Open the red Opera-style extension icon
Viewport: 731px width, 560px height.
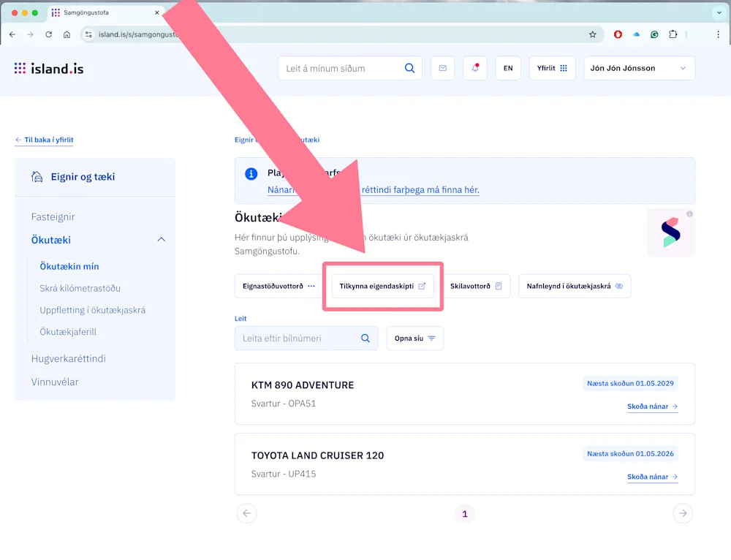click(618, 34)
